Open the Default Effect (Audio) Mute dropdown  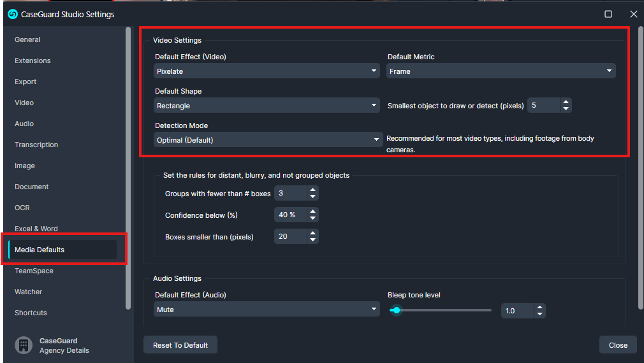pyautogui.click(x=267, y=310)
